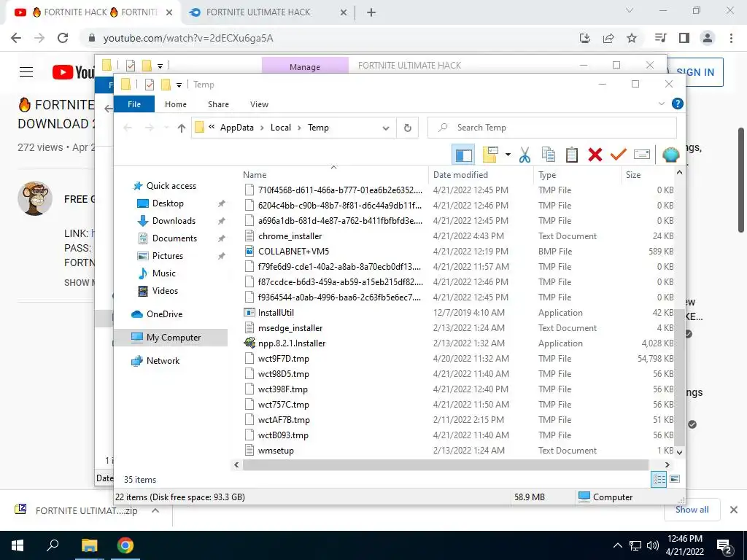Select npp.8.2.1.Installer application
Image resolution: width=747 pixels, height=560 pixels.
[292, 343]
